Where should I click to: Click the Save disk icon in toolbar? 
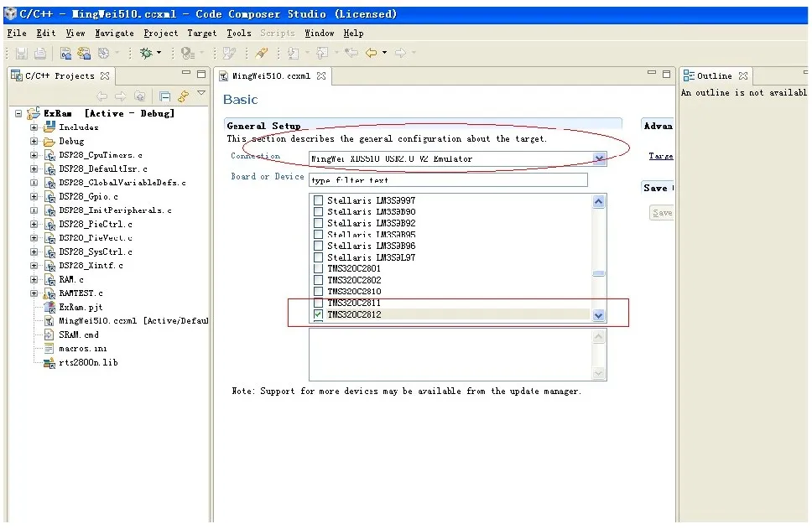click(x=21, y=53)
